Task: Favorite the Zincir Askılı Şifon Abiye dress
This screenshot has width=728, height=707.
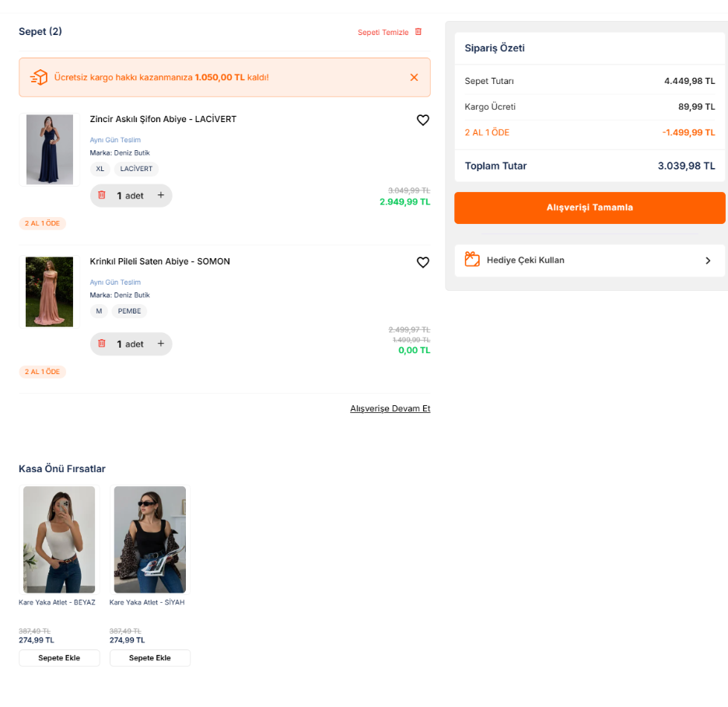Action: point(422,120)
